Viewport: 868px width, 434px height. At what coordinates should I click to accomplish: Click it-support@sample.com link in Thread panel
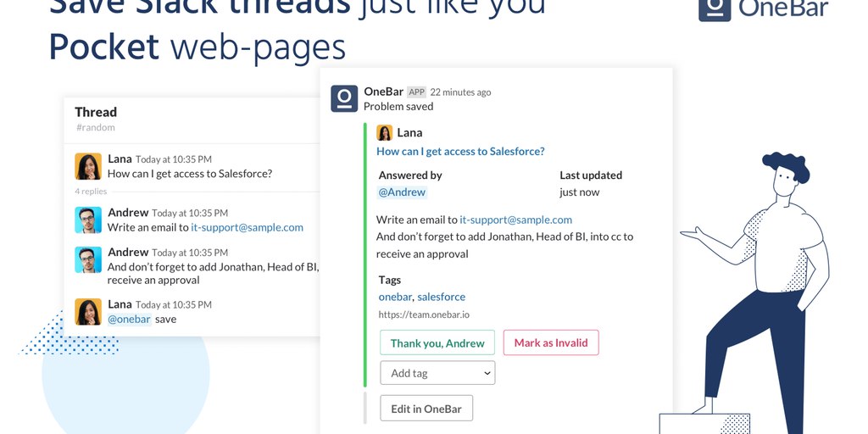(247, 227)
